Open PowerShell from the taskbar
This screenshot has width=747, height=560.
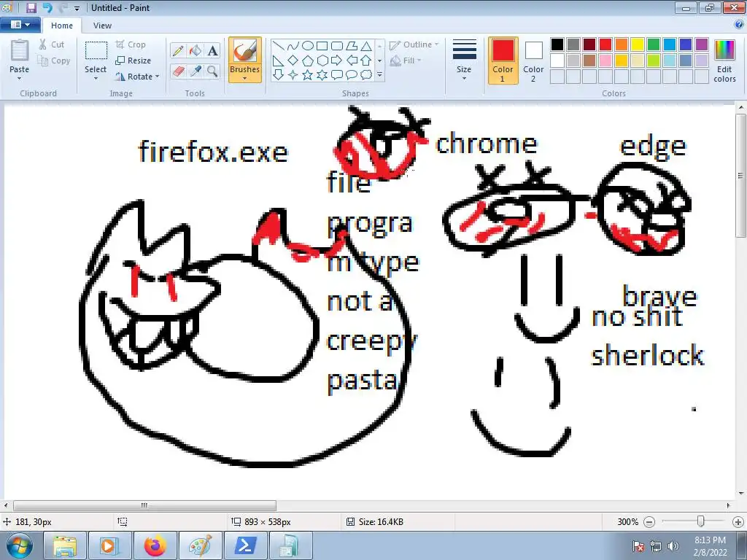(246, 545)
